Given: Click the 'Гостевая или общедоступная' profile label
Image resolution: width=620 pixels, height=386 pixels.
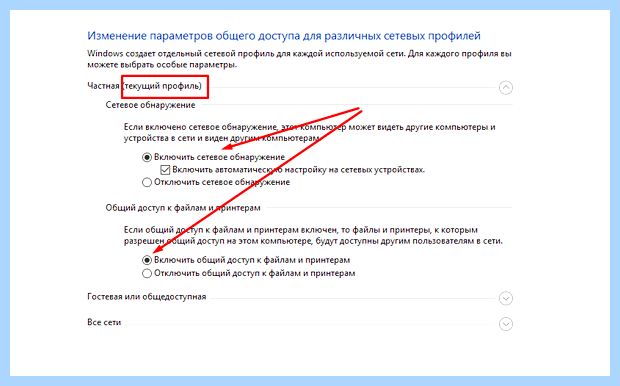Looking at the screenshot, I should pos(147,297).
